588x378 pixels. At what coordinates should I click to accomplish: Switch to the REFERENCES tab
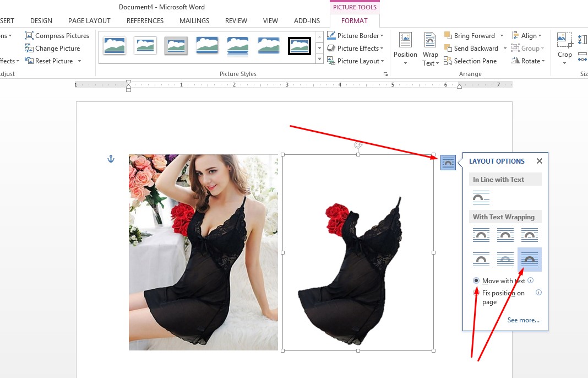(x=145, y=21)
